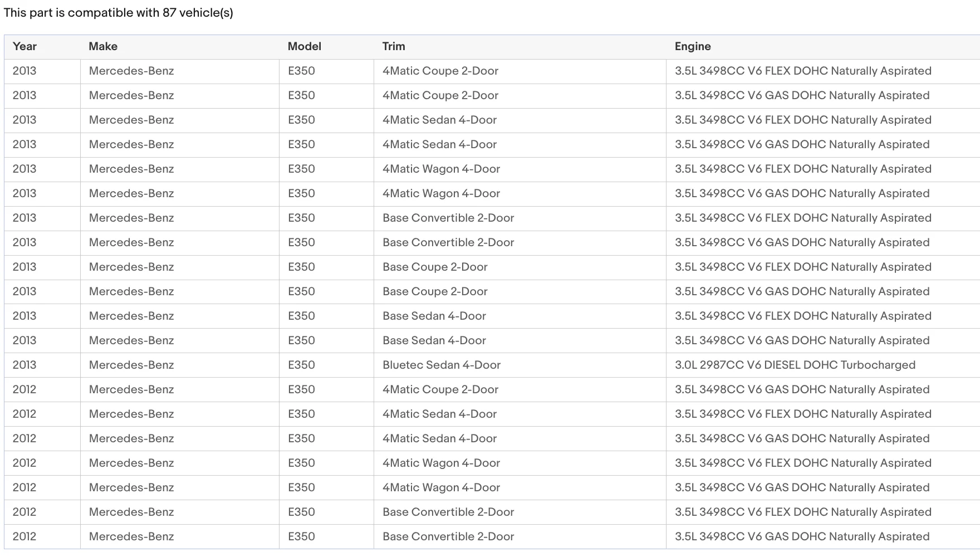Click the compatible with 87 vehicle(s) text
The width and height of the screenshot is (980, 557).
tap(150, 13)
